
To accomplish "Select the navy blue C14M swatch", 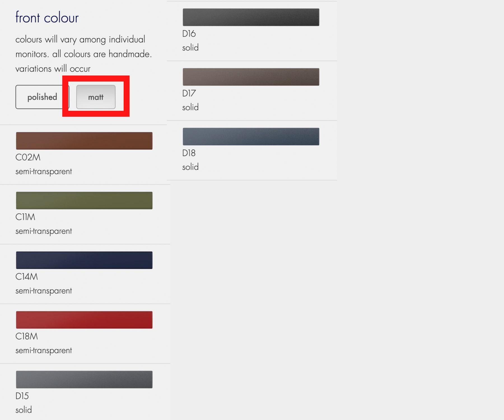I will click(x=84, y=260).
